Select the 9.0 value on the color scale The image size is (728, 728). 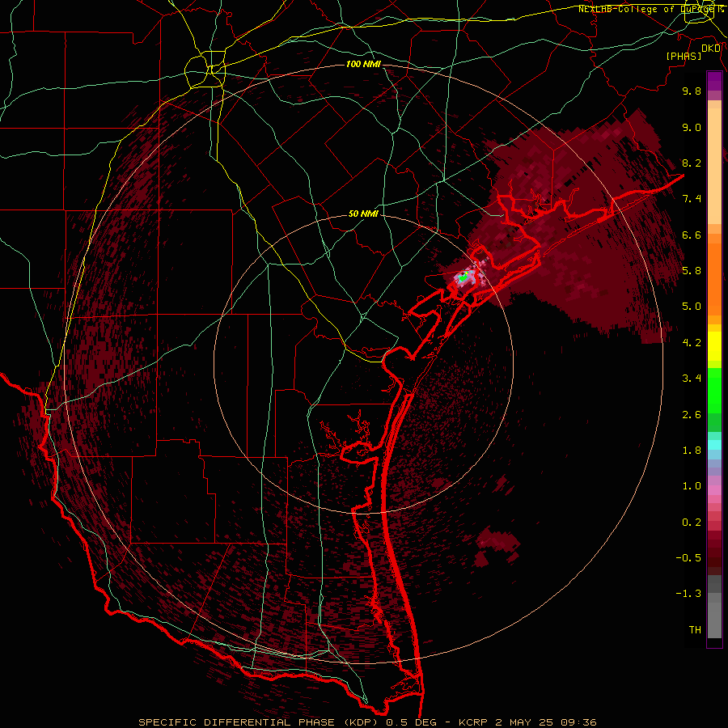click(692, 127)
